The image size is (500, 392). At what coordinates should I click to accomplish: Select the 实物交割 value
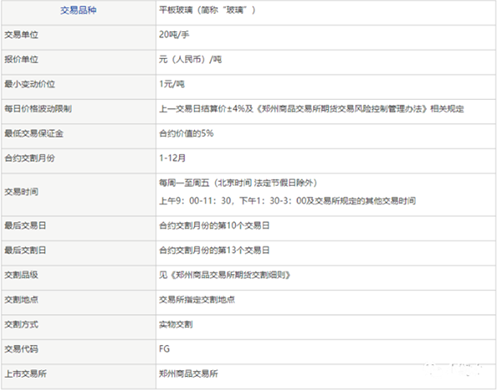click(x=176, y=324)
